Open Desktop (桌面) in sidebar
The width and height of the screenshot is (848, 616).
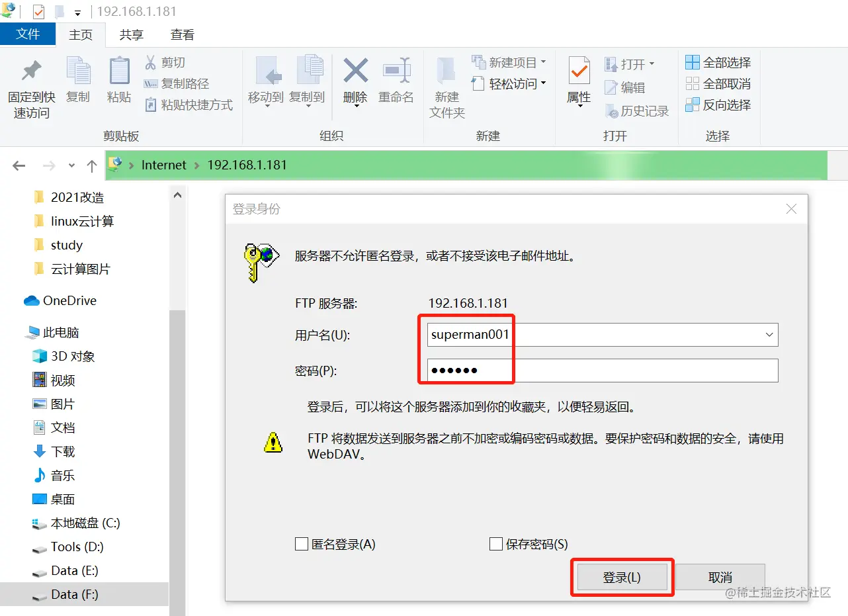pyautogui.click(x=54, y=499)
